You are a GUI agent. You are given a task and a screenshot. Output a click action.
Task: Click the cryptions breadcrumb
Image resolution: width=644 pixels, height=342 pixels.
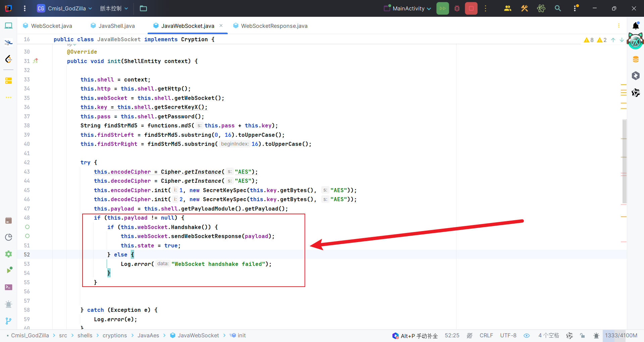click(115, 335)
